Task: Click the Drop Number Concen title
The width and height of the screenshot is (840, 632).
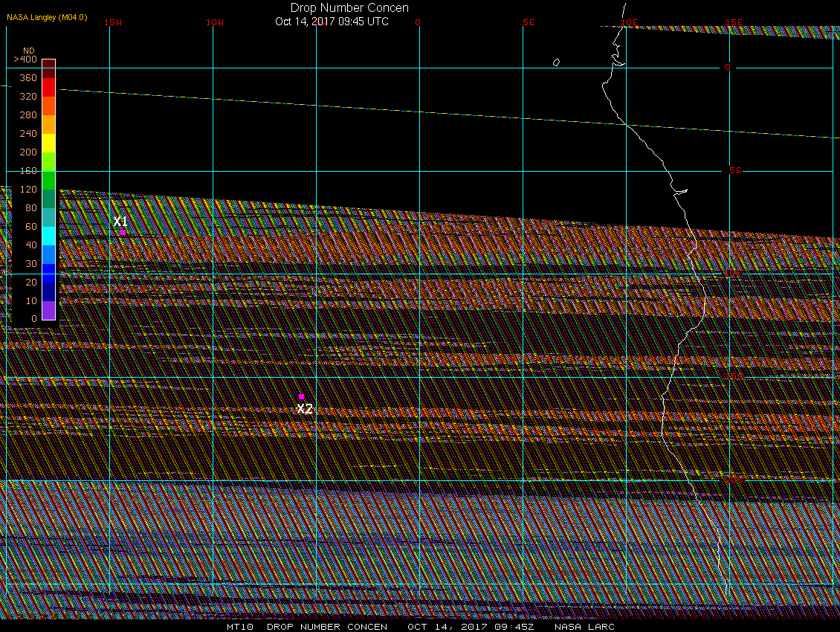Action: coord(349,8)
